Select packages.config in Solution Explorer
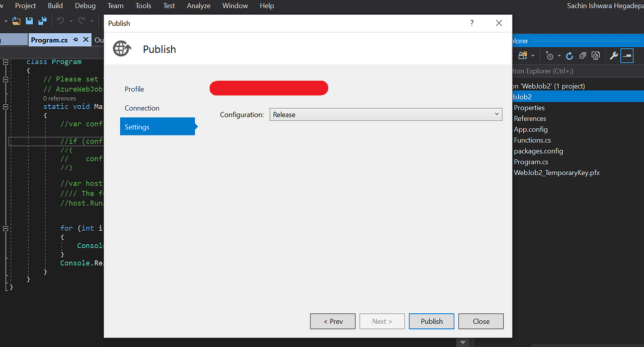644x347 pixels. click(x=538, y=151)
